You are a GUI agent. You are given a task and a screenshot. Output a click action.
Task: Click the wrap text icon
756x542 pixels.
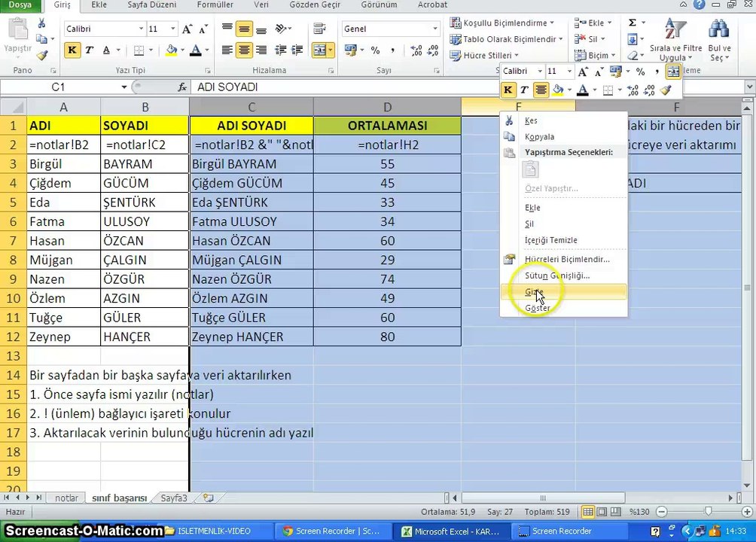[319, 29]
